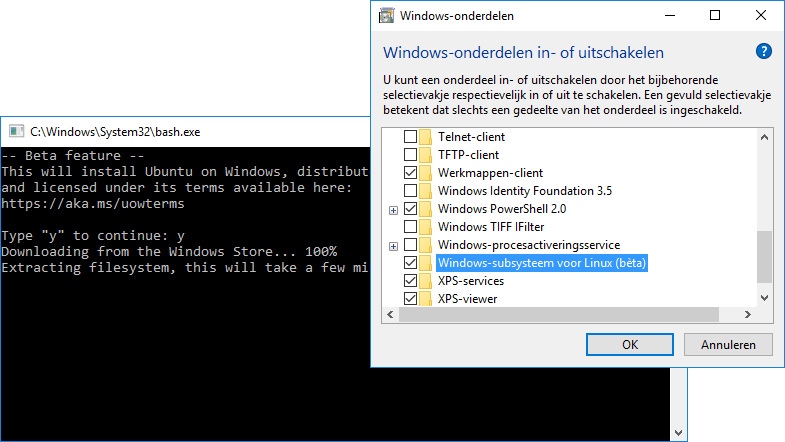Confirm with the OK button

tap(630, 345)
